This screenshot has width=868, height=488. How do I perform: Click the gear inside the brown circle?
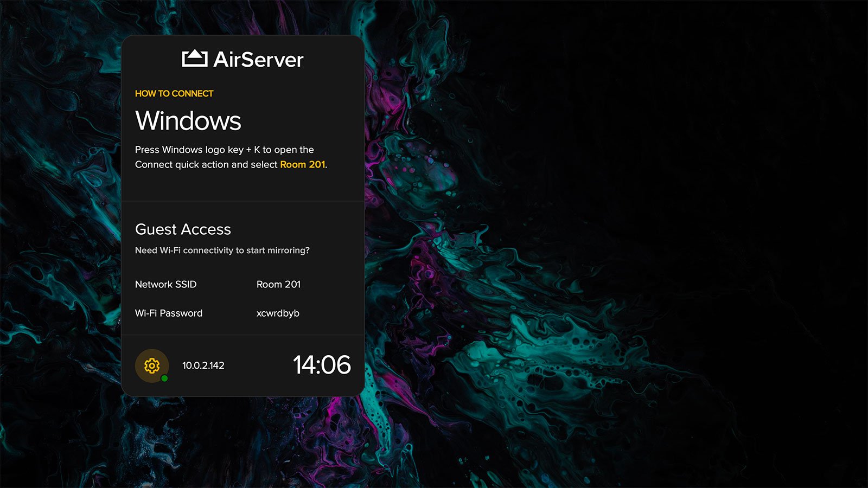tap(152, 365)
